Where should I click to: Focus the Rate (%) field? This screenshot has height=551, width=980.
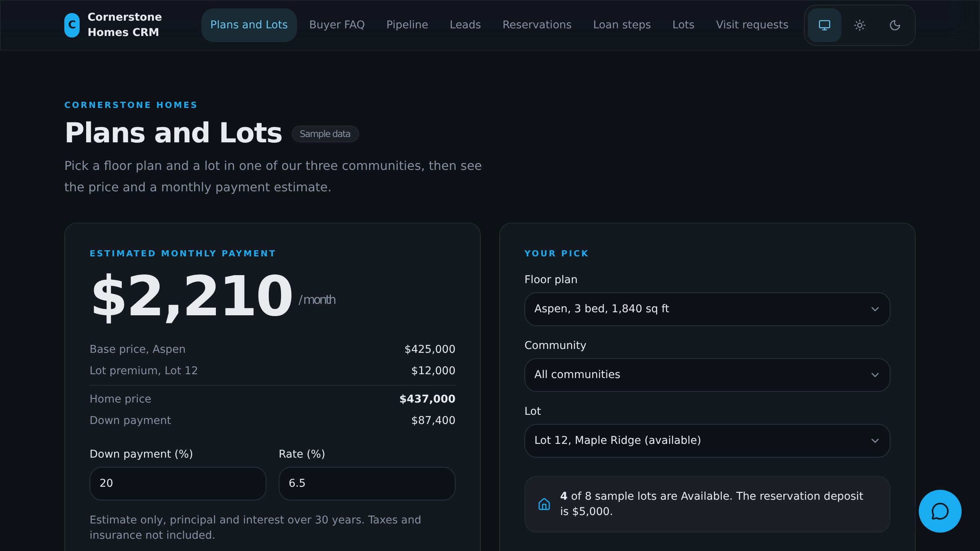tap(367, 483)
